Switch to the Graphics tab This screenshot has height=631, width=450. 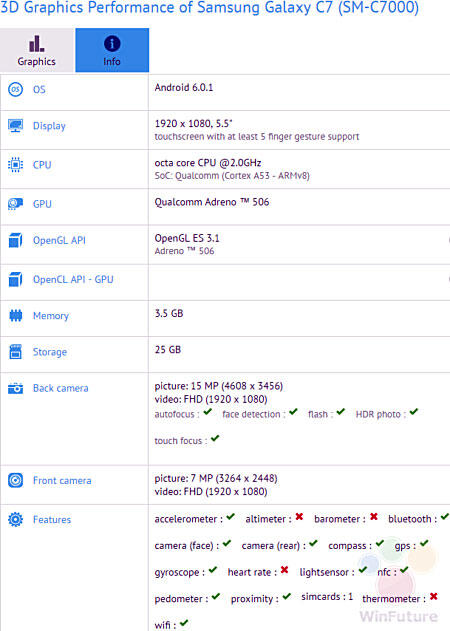coord(37,50)
